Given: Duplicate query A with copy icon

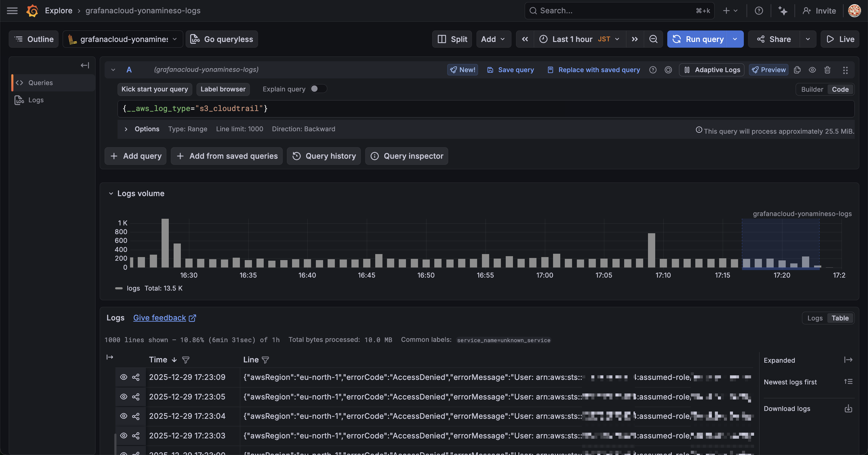Looking at the screenshot, I should [x=797, y=70].
